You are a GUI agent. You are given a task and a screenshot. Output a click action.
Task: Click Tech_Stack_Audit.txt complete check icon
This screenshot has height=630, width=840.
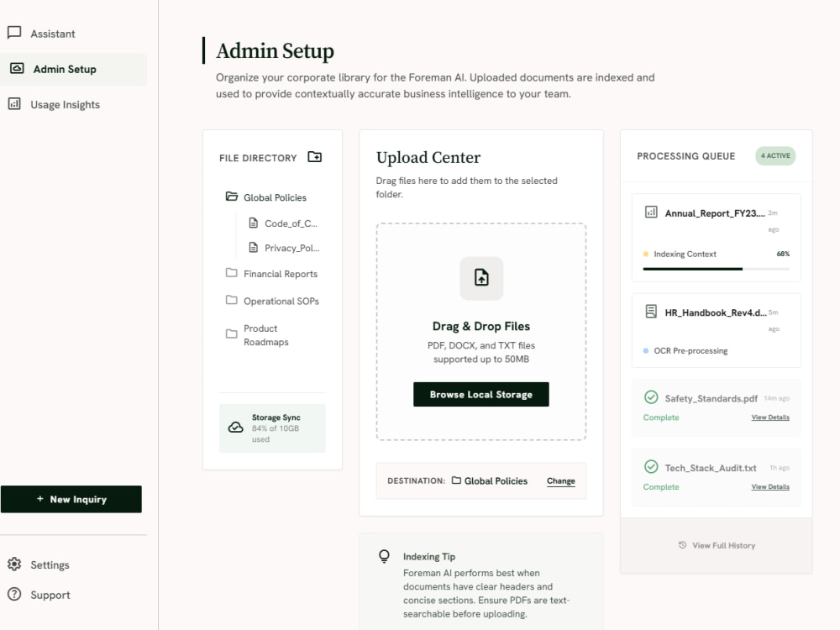click(x=651, y=467)
